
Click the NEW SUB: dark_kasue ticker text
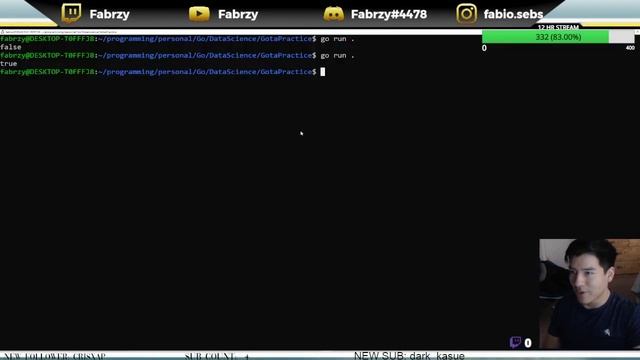pos(409,356)
